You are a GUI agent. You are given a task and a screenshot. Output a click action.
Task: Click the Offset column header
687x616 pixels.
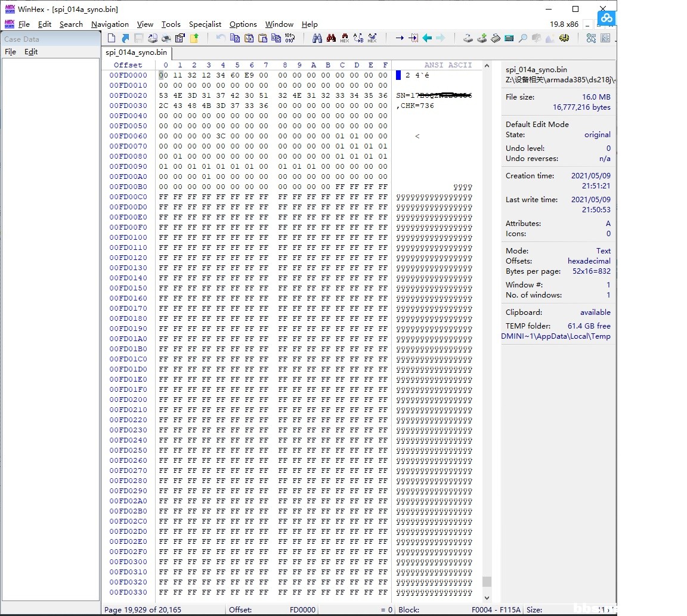coord(128,65)
